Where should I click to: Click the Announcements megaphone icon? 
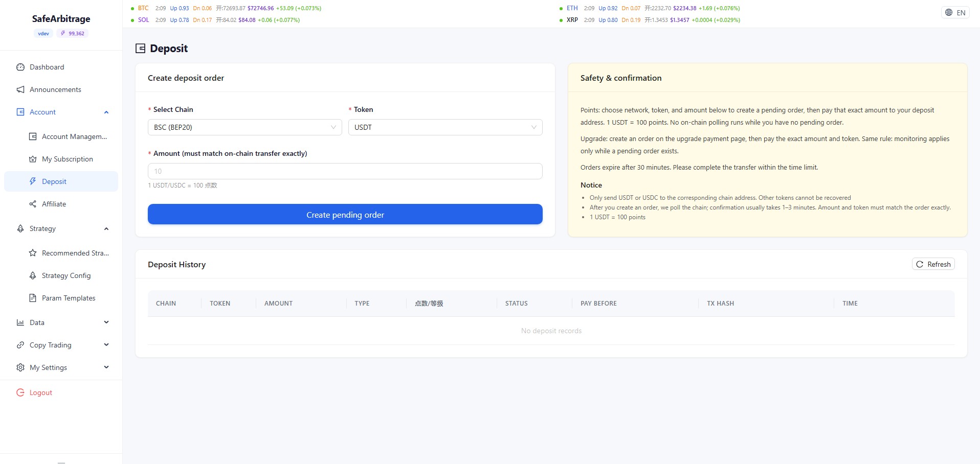click(20, 89)
